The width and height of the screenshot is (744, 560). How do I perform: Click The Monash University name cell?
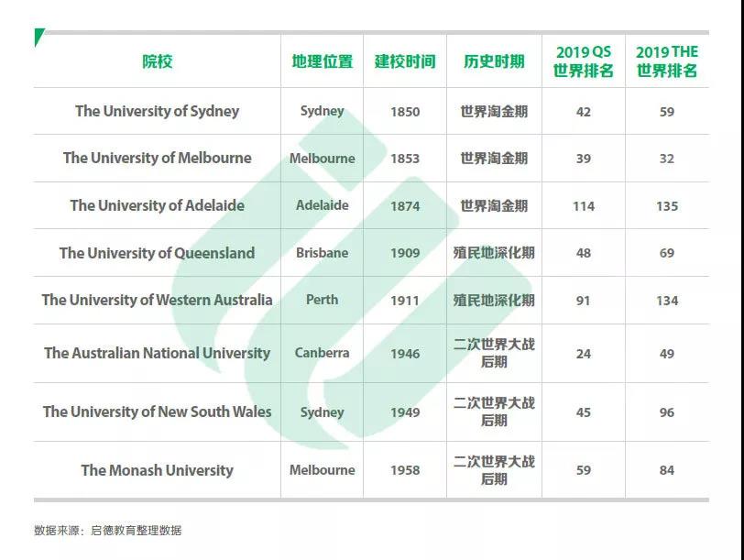coord(157,470)
